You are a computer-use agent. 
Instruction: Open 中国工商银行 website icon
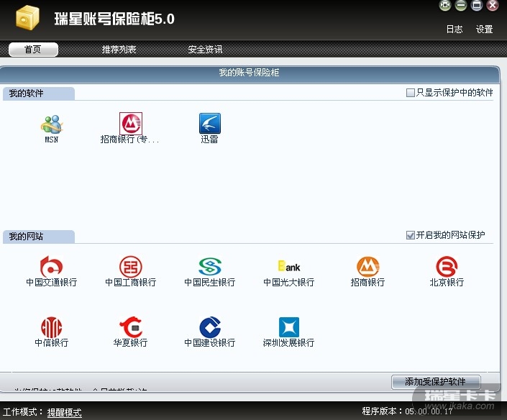pos(131,266)
